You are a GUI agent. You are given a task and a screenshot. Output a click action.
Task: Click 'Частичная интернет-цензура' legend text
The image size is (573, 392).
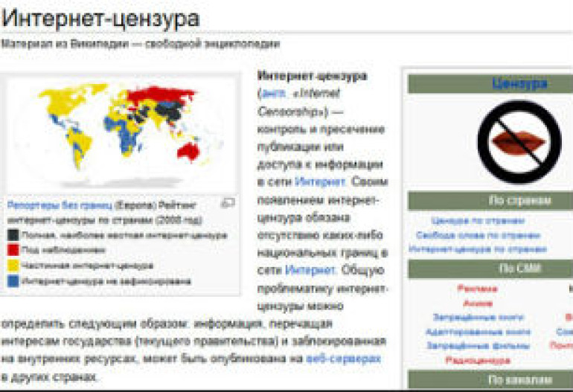tap(87, 266)
